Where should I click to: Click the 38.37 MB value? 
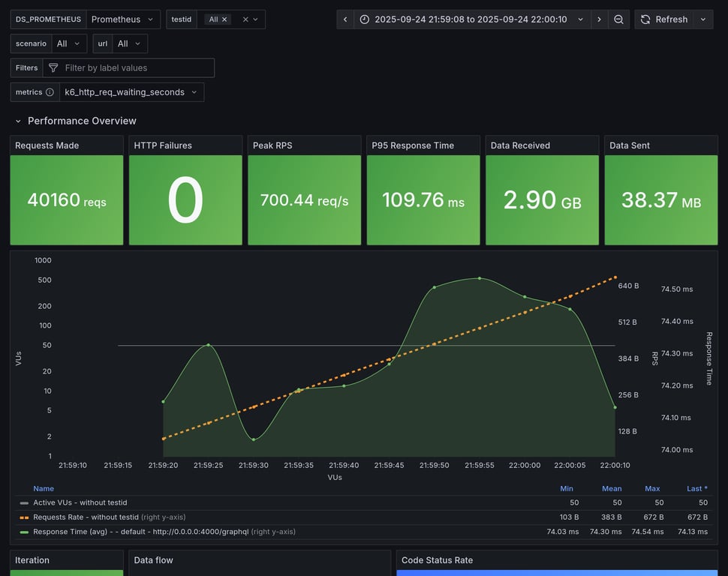pyautogui.click(x=661, y=200)
